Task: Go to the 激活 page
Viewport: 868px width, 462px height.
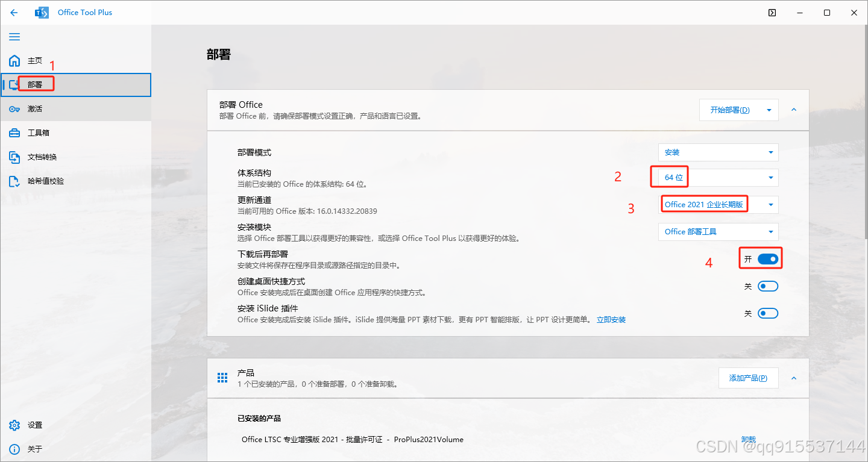Action: tap(75, 109)
